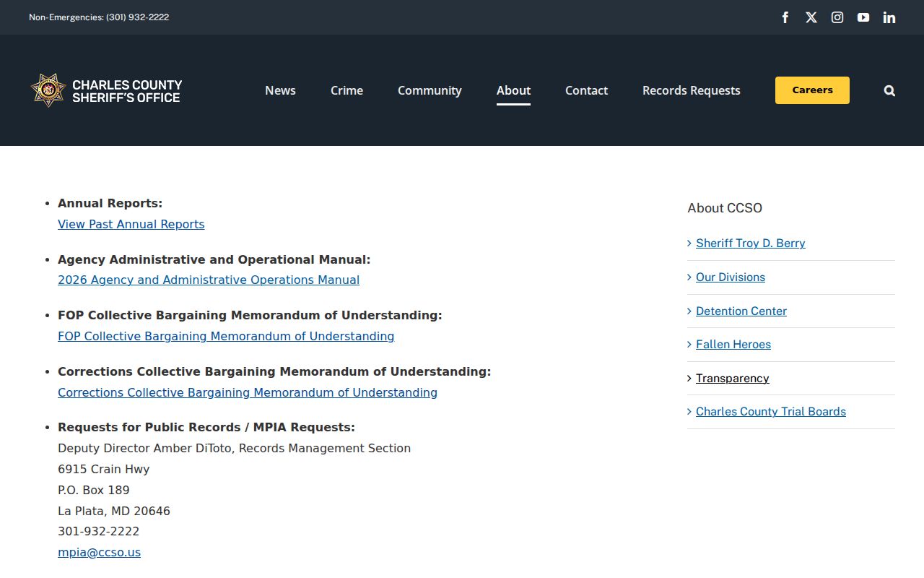The image size is (924, 578).
Task: Open the Records Requests menu
Action: point(692,90)
